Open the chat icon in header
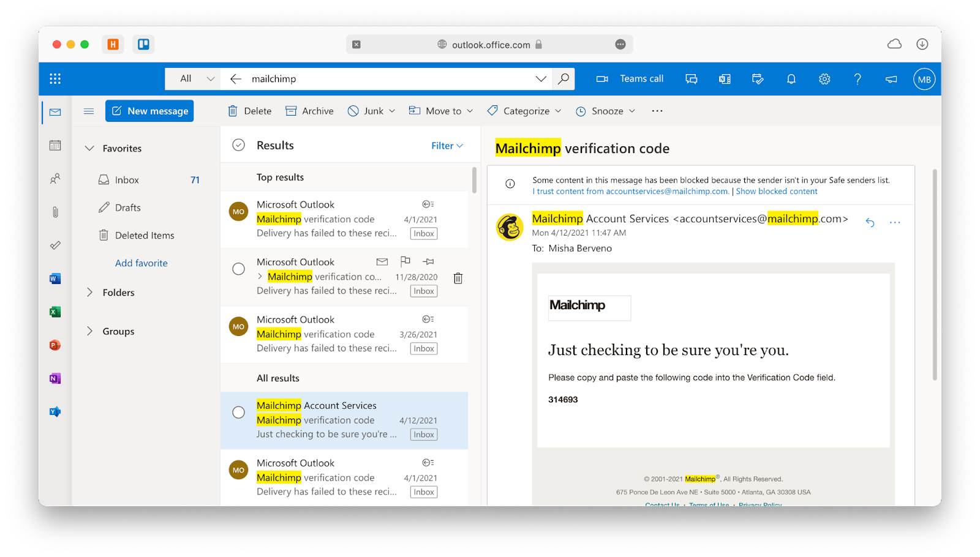Viewport: 980px width, 557px height. coord(692,79)
